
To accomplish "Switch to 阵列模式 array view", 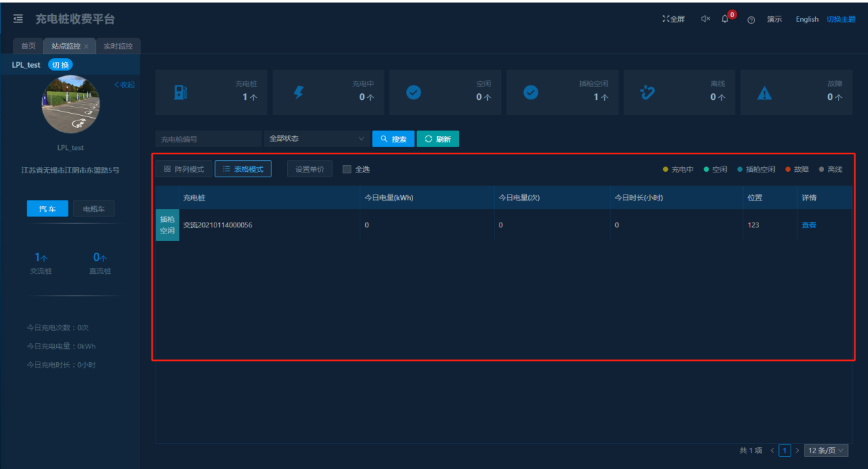I will 184,169.
